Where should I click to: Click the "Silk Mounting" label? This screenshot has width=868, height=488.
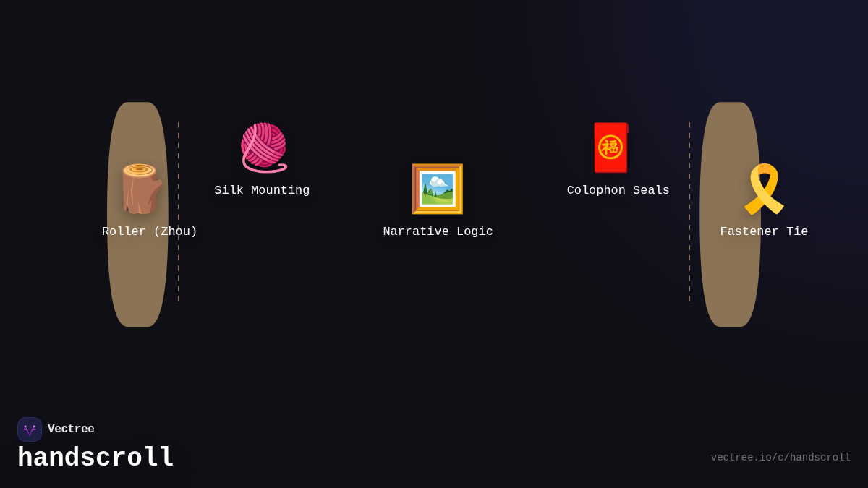click(x=262, y=190)
